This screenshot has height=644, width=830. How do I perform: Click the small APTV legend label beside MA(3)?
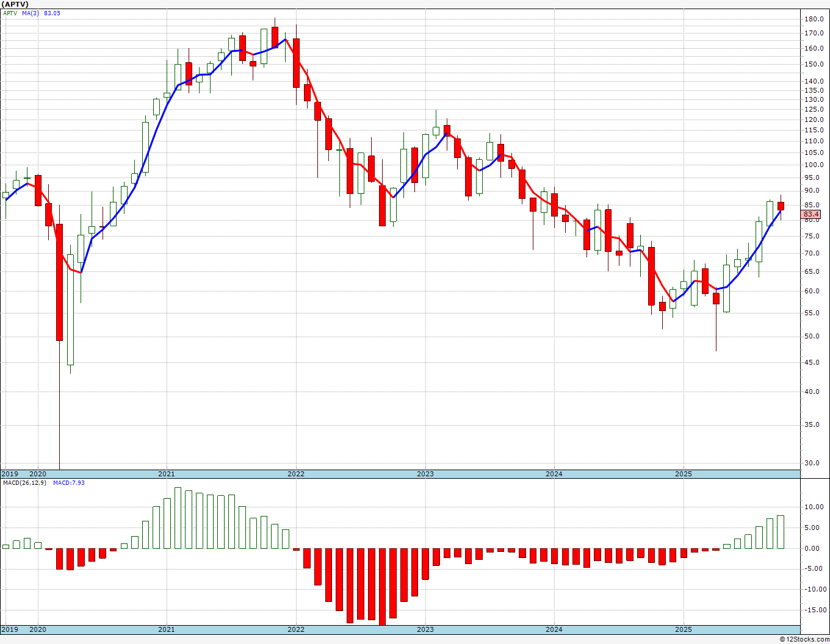[x=10, y=13]
